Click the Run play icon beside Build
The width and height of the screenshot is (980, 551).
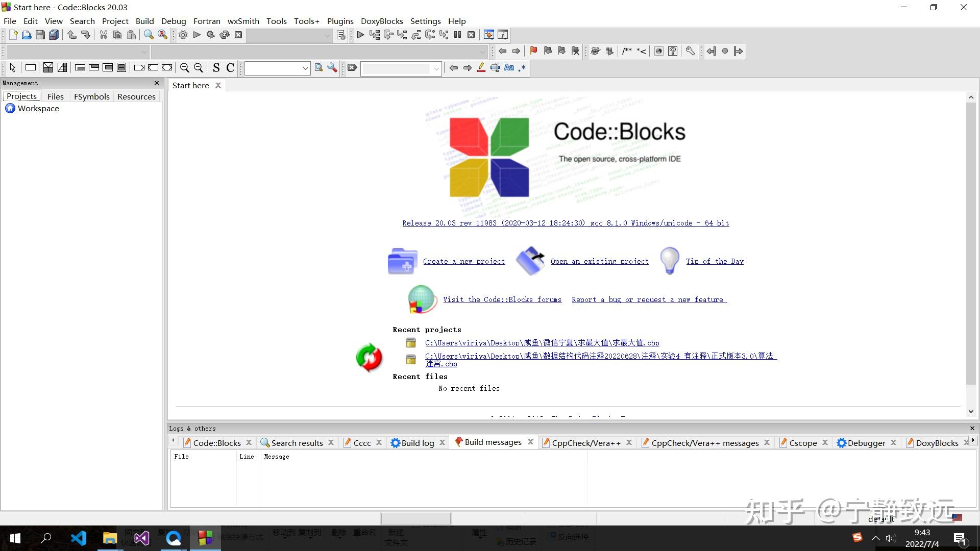click(x=197, y=35)
